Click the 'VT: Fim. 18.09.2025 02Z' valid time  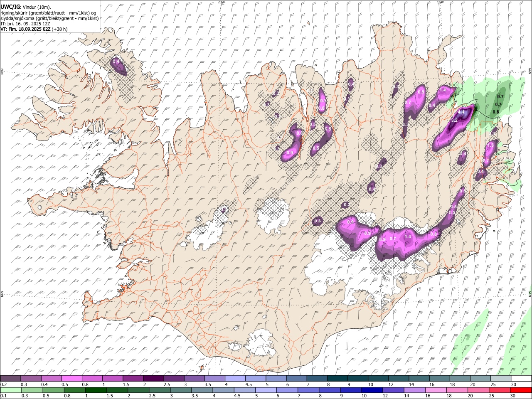click(26, 29)
